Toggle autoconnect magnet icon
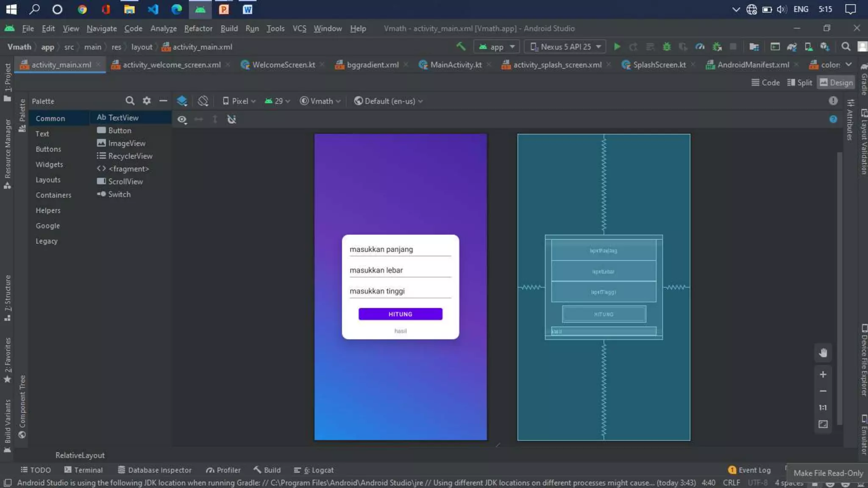Viewport: 868px width, 488px height. coord(231,119)
